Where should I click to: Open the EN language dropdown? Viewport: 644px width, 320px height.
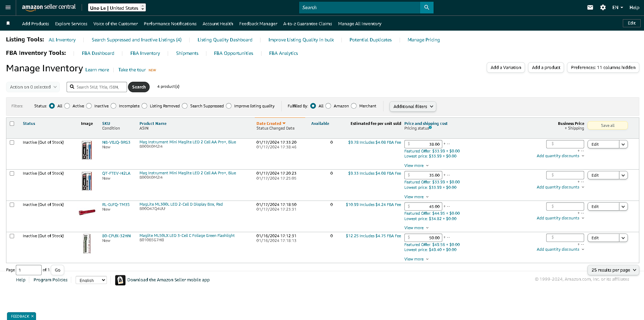[x=617, y=7]
